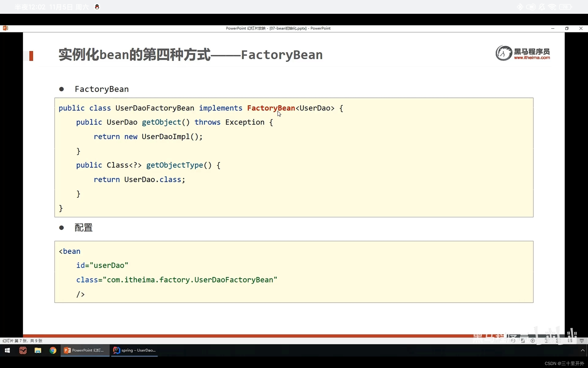Click the Bluetooth status icon
Screen dimensions: 588x368
coord(520,7)
